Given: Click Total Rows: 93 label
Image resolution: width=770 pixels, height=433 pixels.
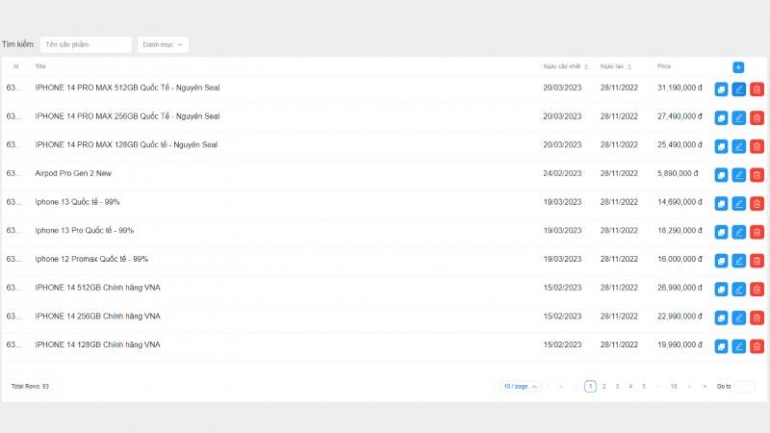Looking at the screenshot, I should (x=30, y=386).
